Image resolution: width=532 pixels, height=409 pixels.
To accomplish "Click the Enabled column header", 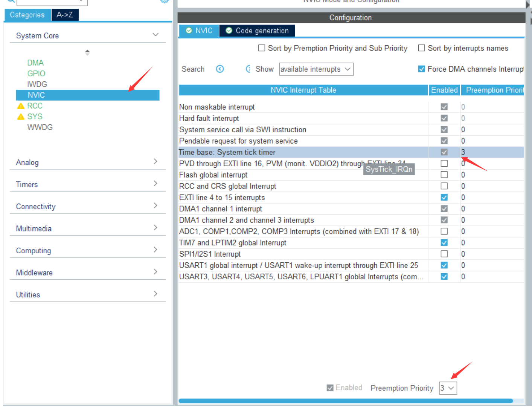I will click(x=444, y=90).
